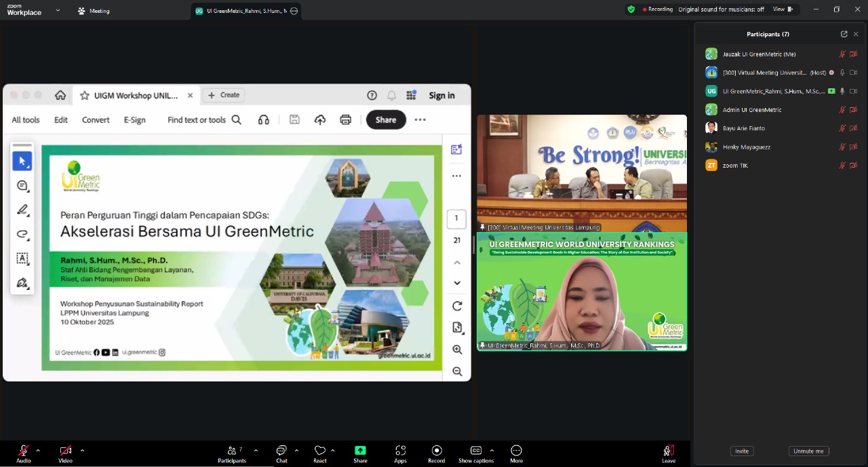Expand the audio options arrow
Image resolution: width=868 pixels, height=467 pixels.
[38, 450]
